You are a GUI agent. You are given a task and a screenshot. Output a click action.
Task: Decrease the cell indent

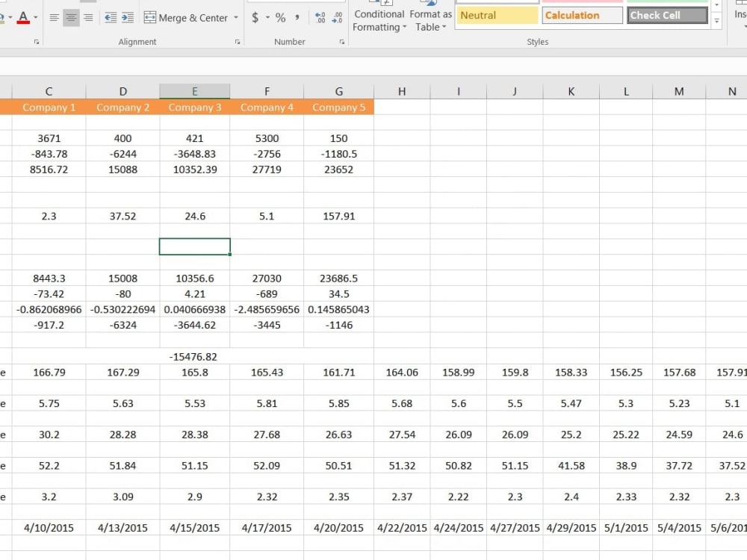coord(111,18)
